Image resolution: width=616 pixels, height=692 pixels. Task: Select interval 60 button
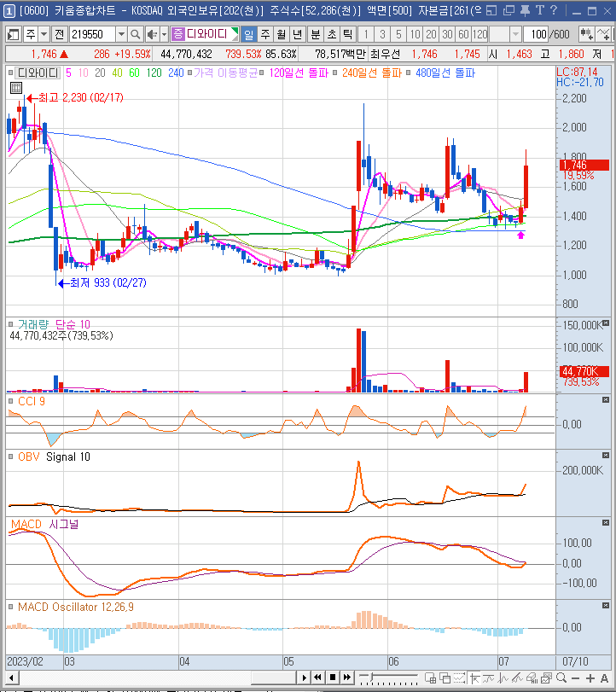pyautogui.click(x=464, y=34)
